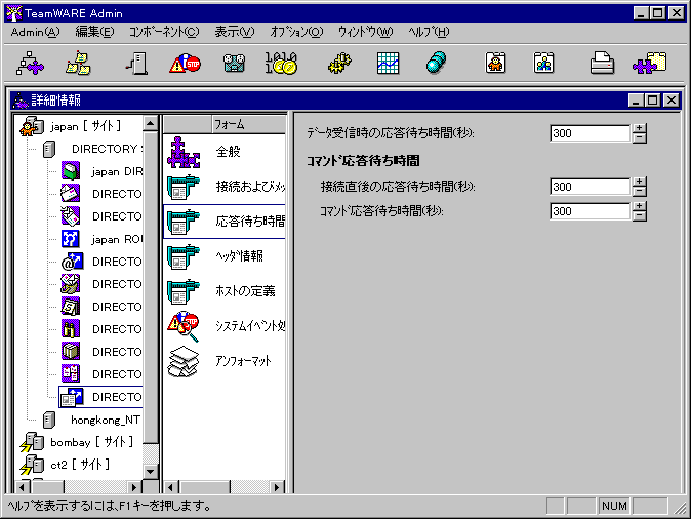Open the ヘルプ(H) menu
Screen dimensions: 691x519
(428, 32)
